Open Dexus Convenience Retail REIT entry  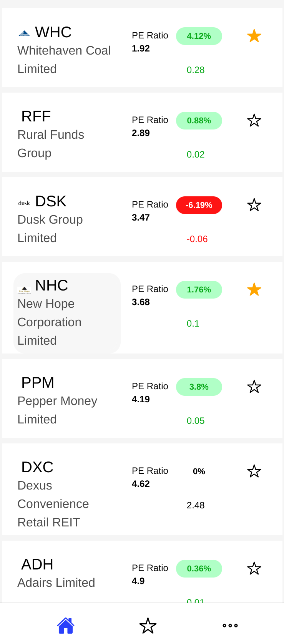click(53, 495)
